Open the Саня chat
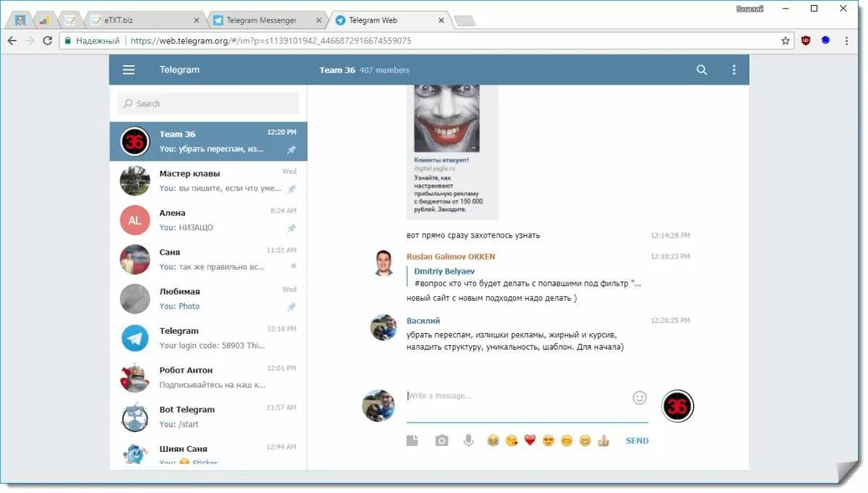Image resolution: width=868 pixels, height=493 pixels. 208,259
